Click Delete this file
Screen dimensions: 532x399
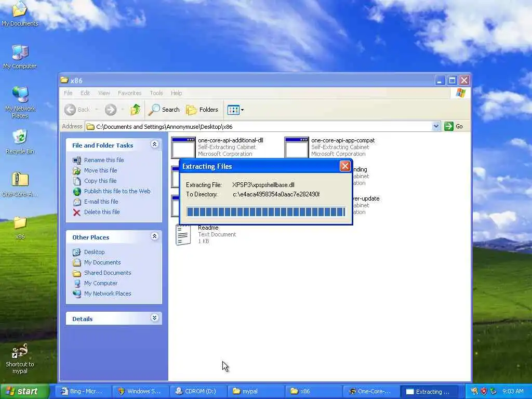[102, 212]
